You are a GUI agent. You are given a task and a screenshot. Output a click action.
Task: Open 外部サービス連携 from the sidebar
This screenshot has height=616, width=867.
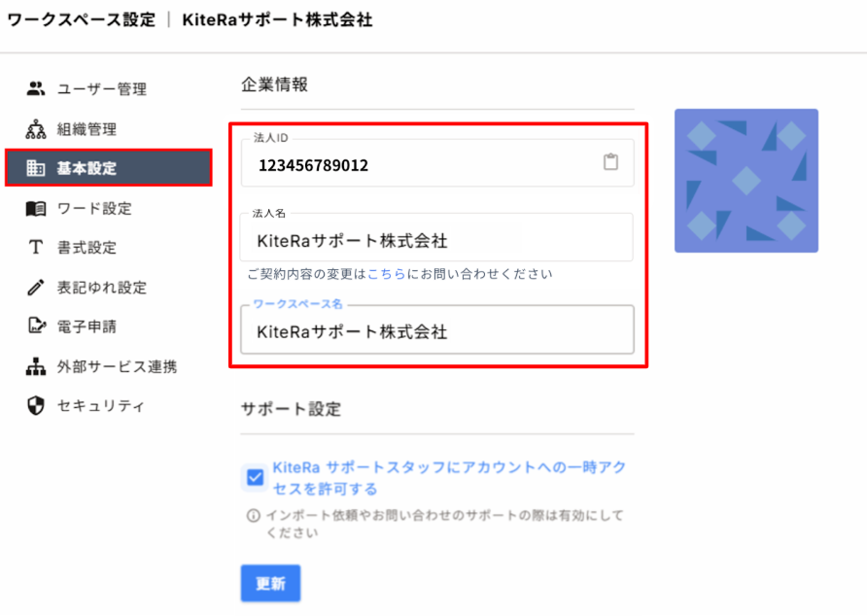pos(117,367)
